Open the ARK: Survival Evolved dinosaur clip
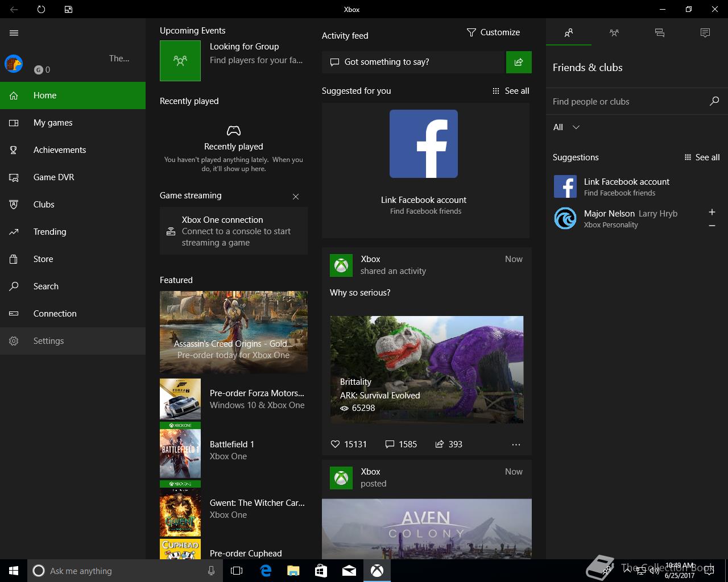Image resolution: width=728 pixels, height=582 pixels. click(427, 369)
